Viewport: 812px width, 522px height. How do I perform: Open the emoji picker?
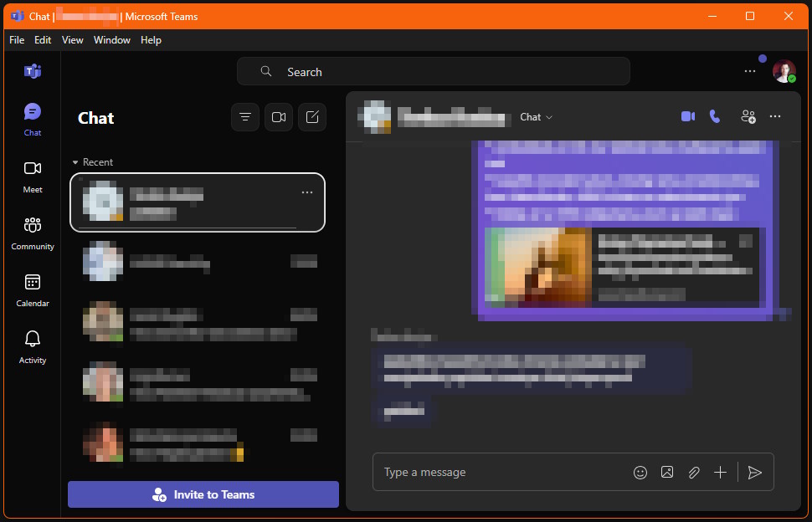click(640, 473)
